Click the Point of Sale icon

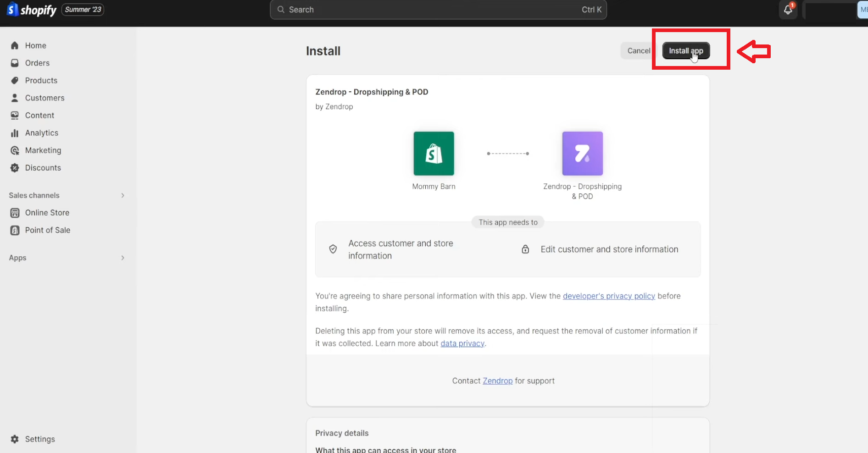[15, 230]
